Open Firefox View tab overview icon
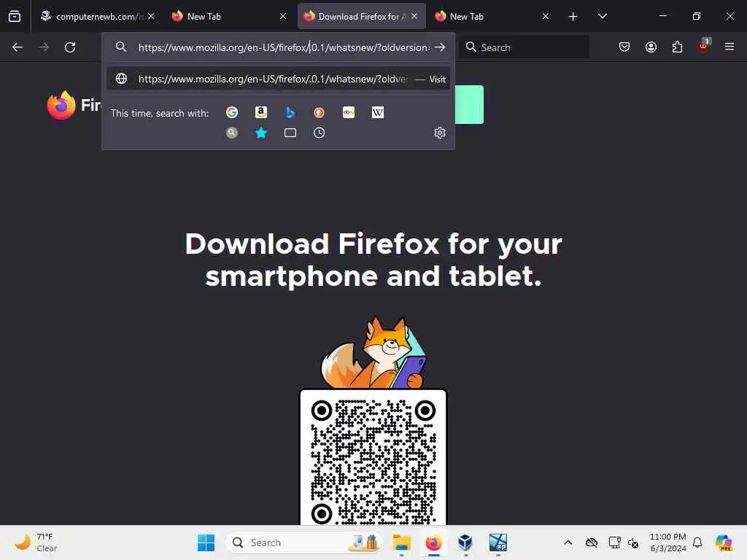The width and height of the screenshot is (747, 560). 15,16
